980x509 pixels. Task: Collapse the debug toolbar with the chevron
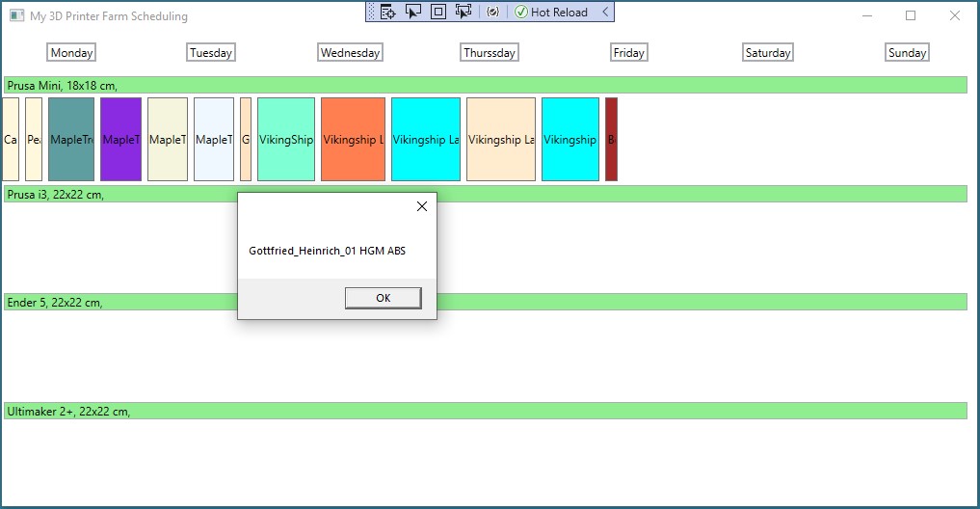click(x=605, y=12)
